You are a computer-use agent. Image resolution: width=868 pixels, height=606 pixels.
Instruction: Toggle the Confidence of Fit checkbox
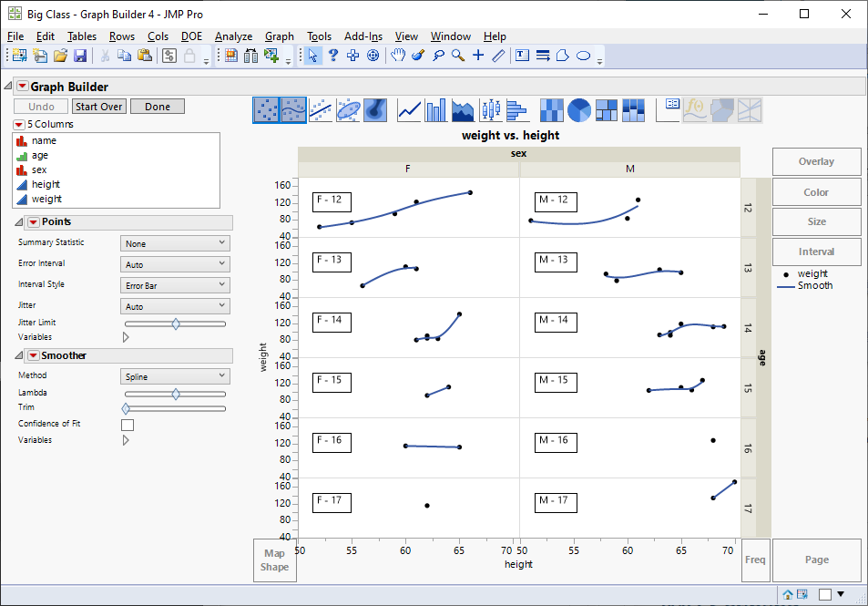pyautogui.click(x=128, y=425)
